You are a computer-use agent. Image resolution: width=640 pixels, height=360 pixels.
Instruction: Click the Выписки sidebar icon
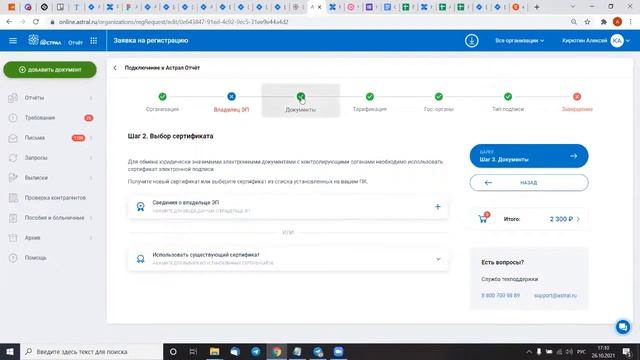click(x=13, y=178)
